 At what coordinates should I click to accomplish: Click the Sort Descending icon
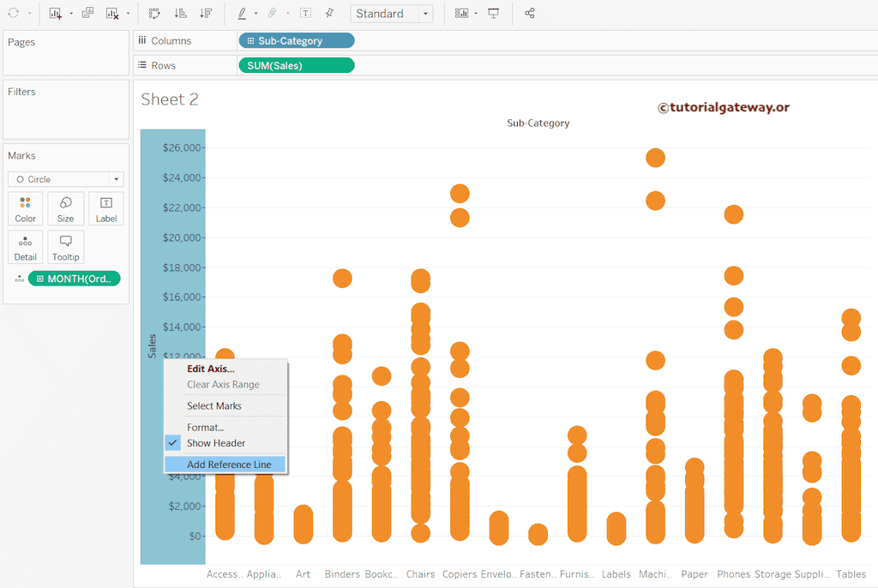[206, 13]
